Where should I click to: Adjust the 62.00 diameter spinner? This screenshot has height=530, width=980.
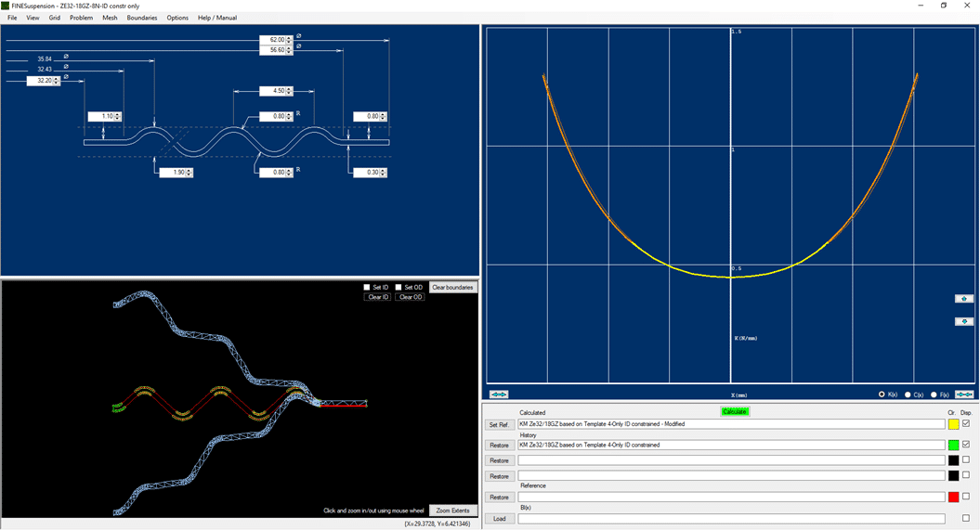[x=289, y=40]
